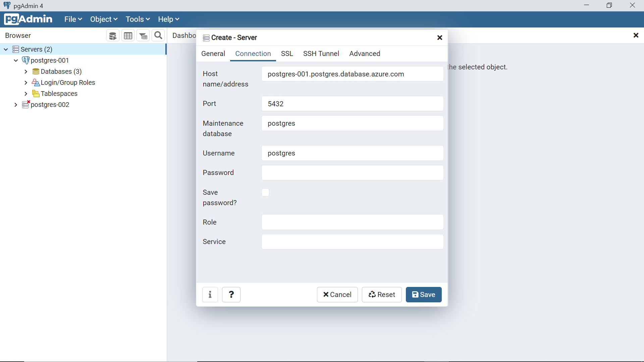Screen dimensions: 644x362
Task: Open the Search Objects magnifier icon
Action: pos(158,36)
